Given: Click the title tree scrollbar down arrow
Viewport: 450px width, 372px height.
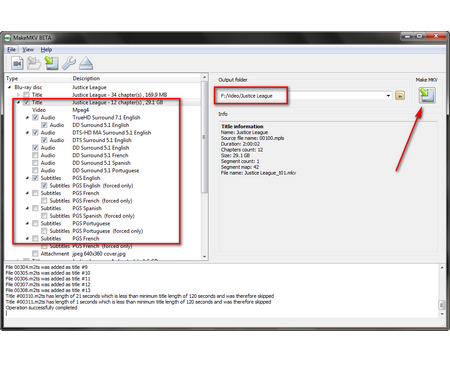Looking at the screenshot, I should pyautogui.click(x=205, y=257).
